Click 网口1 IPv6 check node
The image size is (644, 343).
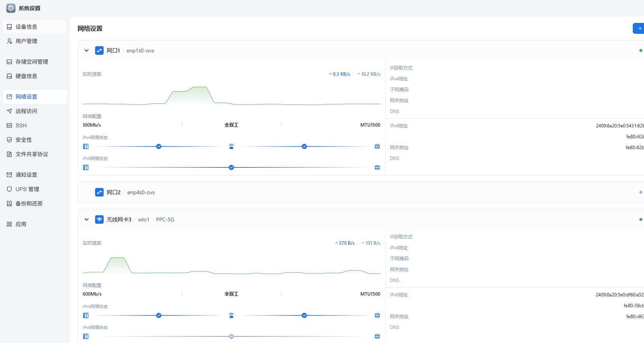tap(231, 167)
